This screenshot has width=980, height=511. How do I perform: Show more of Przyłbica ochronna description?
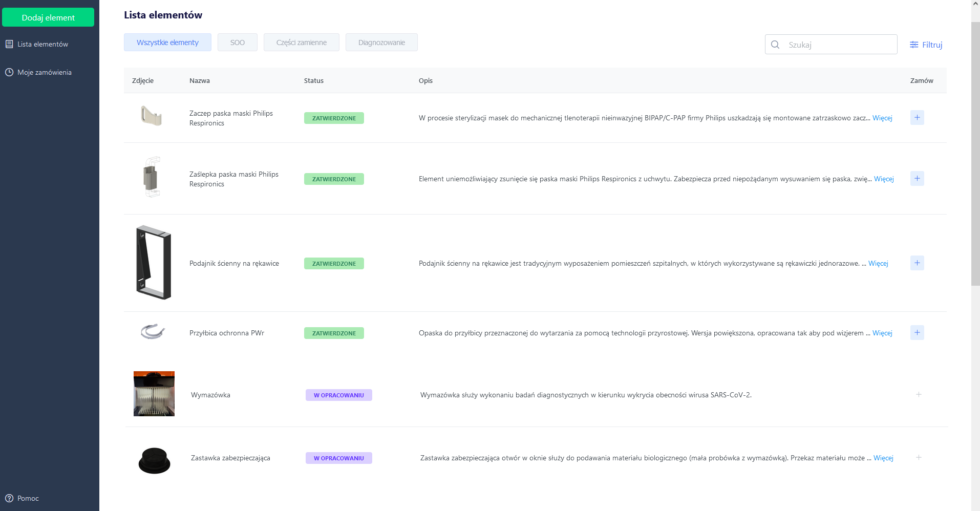[882, 333]
